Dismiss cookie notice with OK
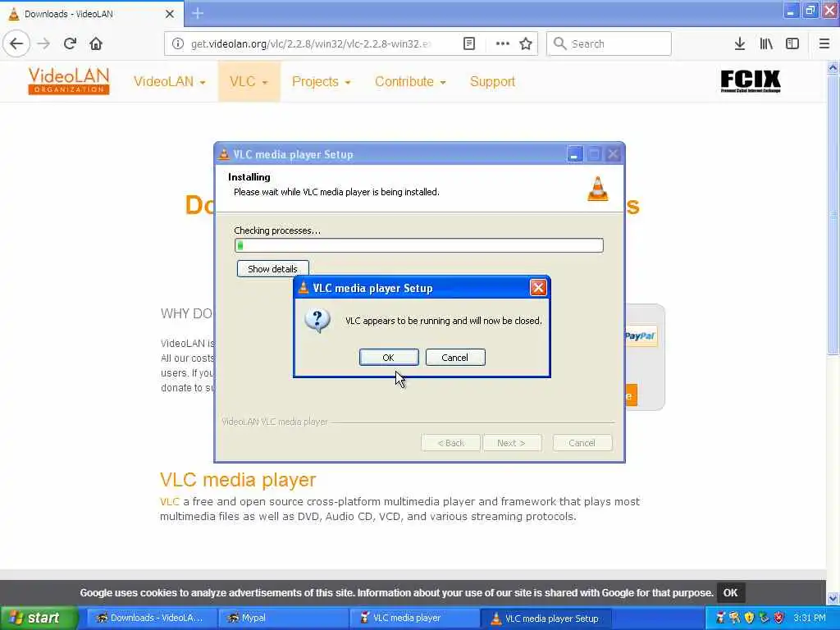The height and width of the screenshot is (630, 840). pyautogui.click(x=730, y=593)
